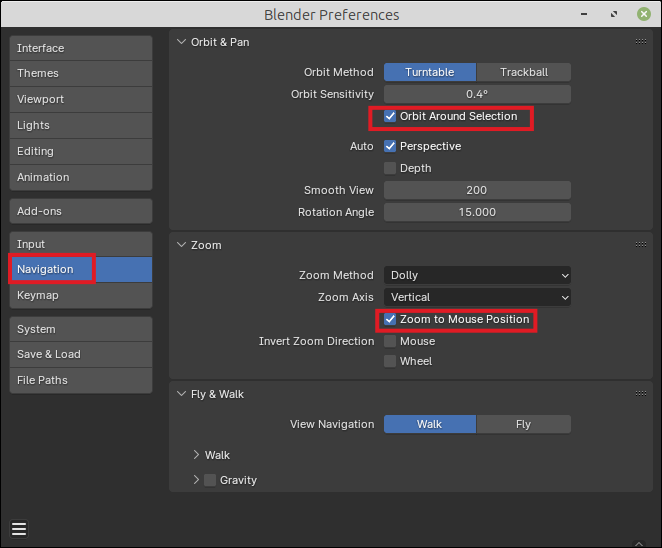This screenshot has height=548, width=662.
Task: Expand the Gravity subpanel
Action: tap(196, 480)
